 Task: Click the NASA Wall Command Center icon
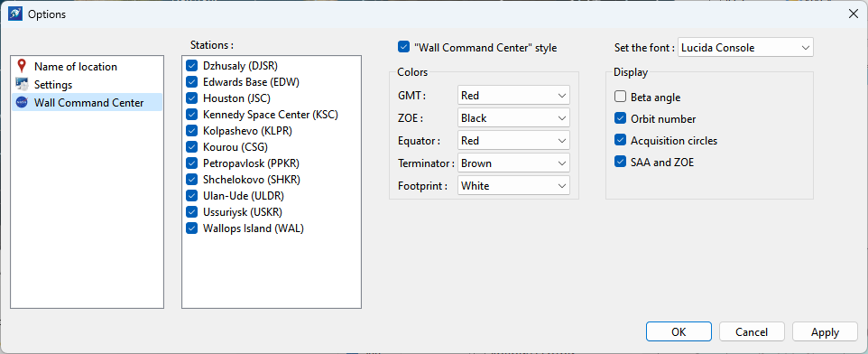click(22, 102)
